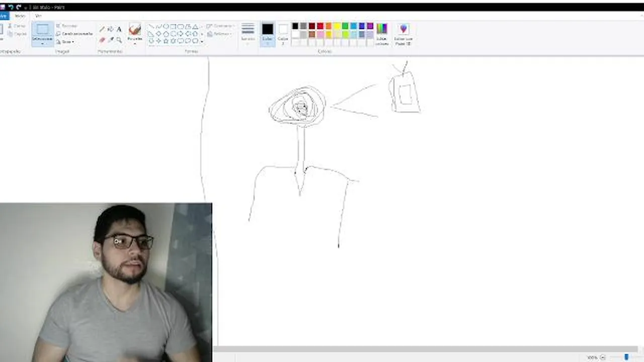Switch to the Home (Início) tab

pyautogui.click(x=20, y=16)
